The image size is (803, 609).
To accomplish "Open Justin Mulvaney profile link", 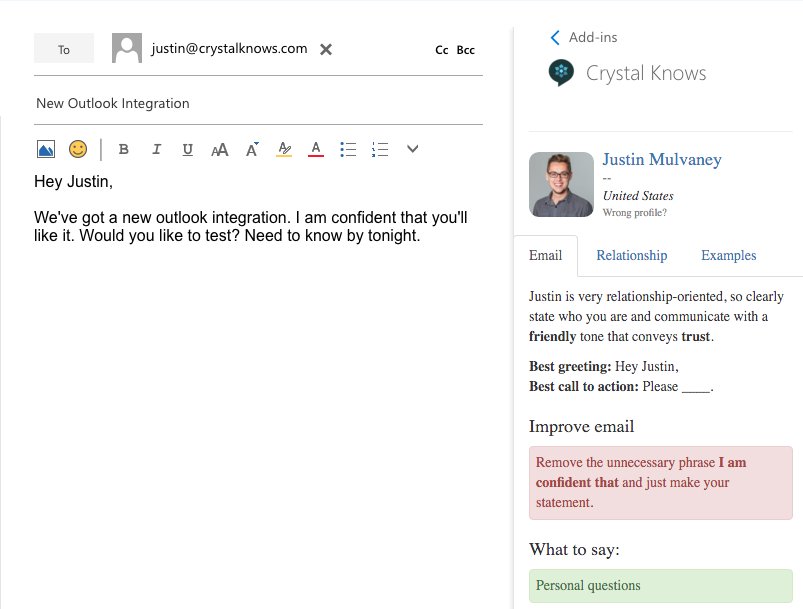I will [x=662, y=159].
